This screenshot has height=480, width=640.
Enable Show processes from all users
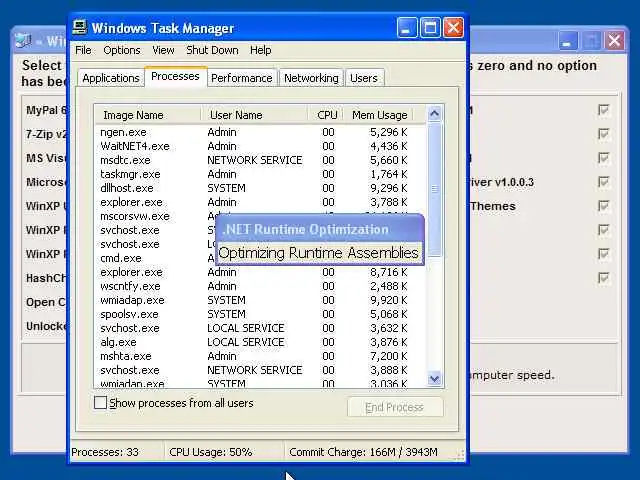point(100,403)
